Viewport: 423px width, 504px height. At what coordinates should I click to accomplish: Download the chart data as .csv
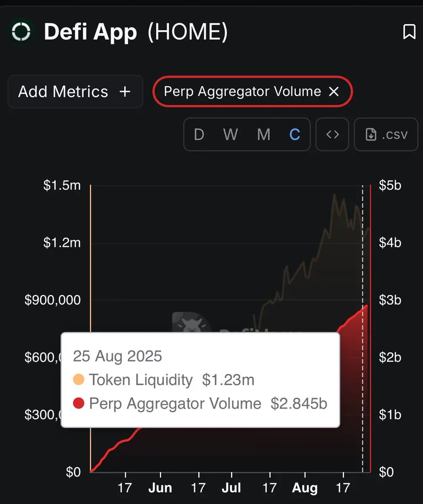coord(386,134)
